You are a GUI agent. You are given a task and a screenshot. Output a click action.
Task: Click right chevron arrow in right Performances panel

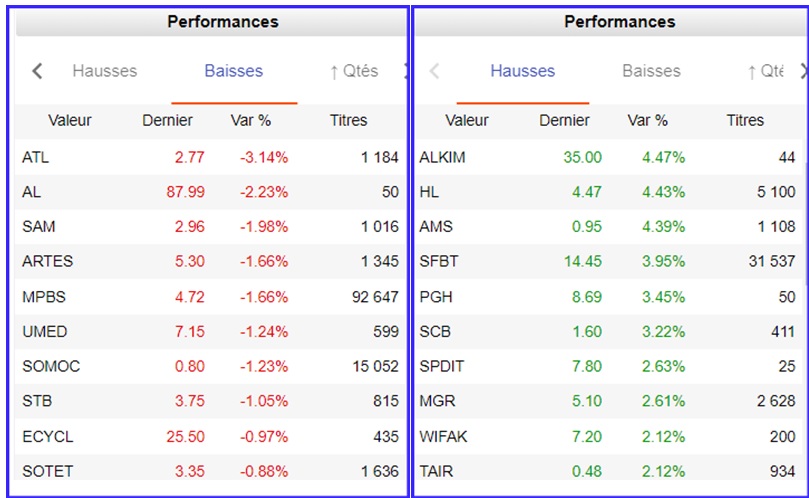click(x=804, y=71)
